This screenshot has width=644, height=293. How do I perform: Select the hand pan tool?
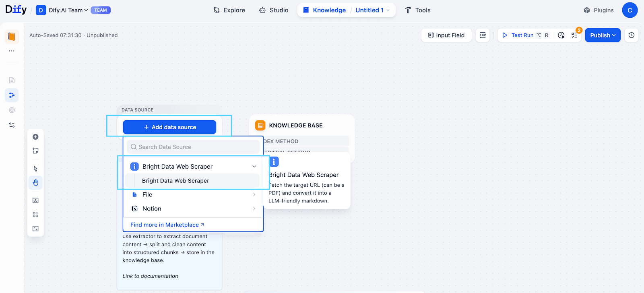coord(35,183)
